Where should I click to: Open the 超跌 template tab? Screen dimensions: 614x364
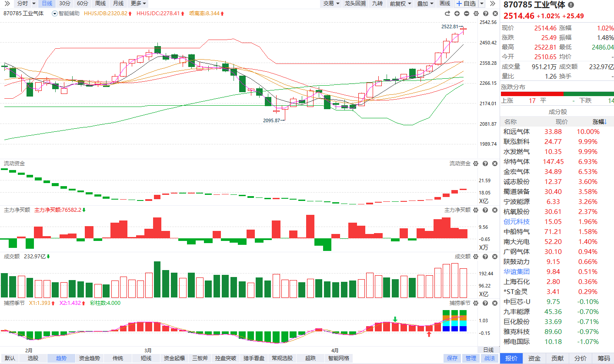point(310,358)
